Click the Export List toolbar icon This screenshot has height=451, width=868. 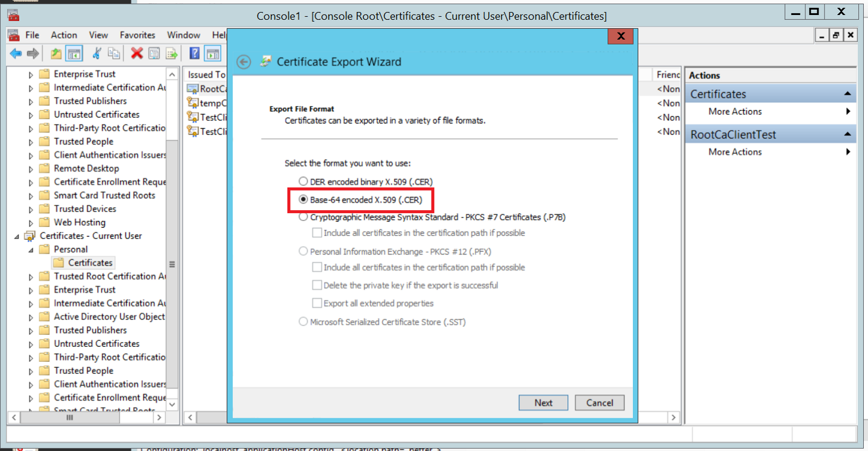click(172, 54)
